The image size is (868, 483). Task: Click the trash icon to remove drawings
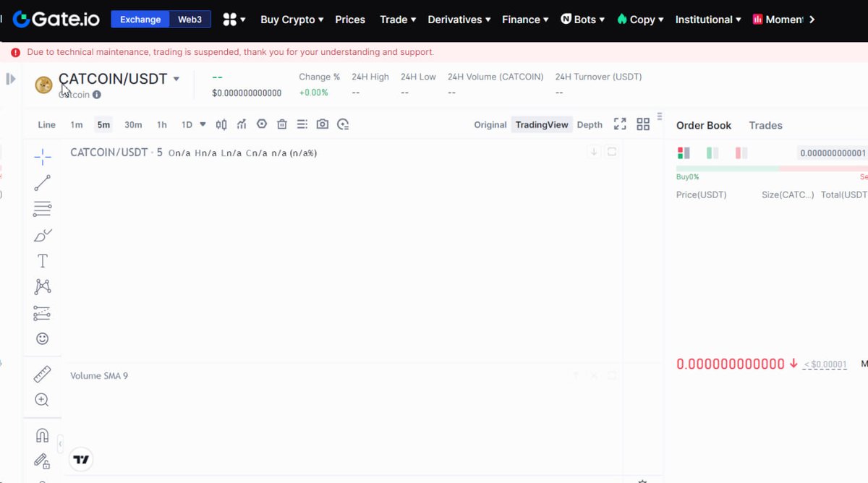click(282, 124)
